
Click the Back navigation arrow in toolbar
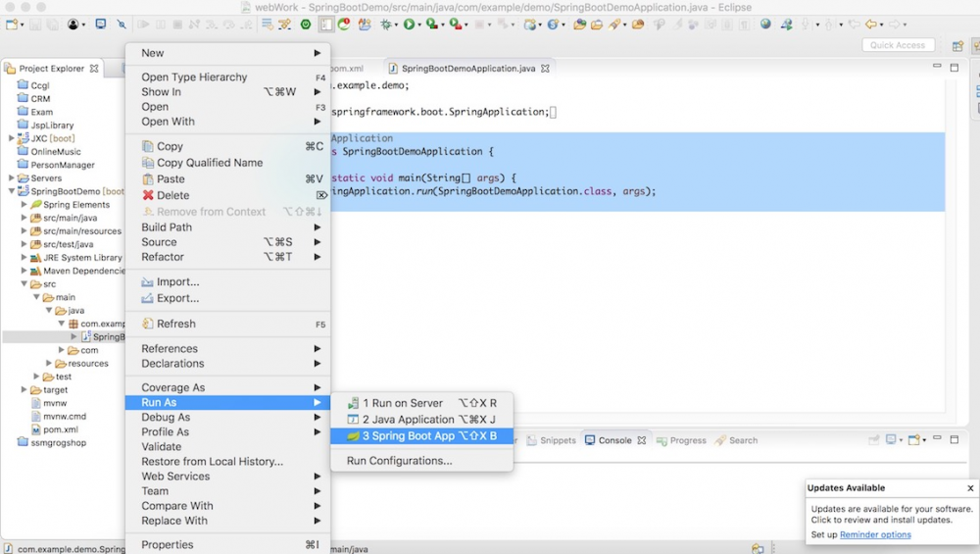click(869, 25)
